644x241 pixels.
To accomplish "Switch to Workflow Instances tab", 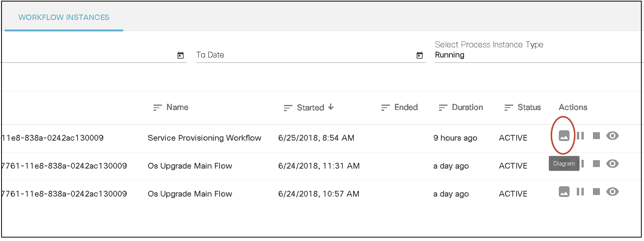I will tap(64, 18).
